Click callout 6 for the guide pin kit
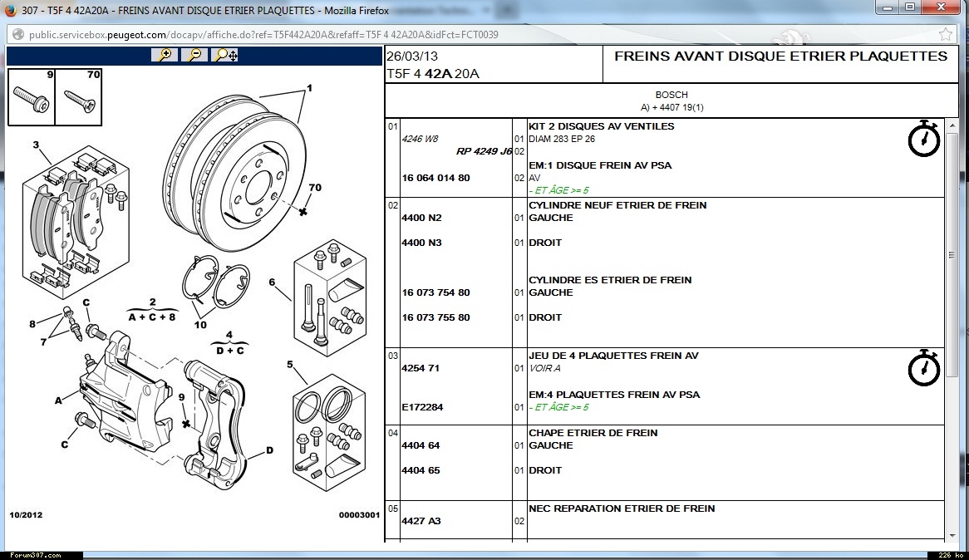 coord(272,282)
